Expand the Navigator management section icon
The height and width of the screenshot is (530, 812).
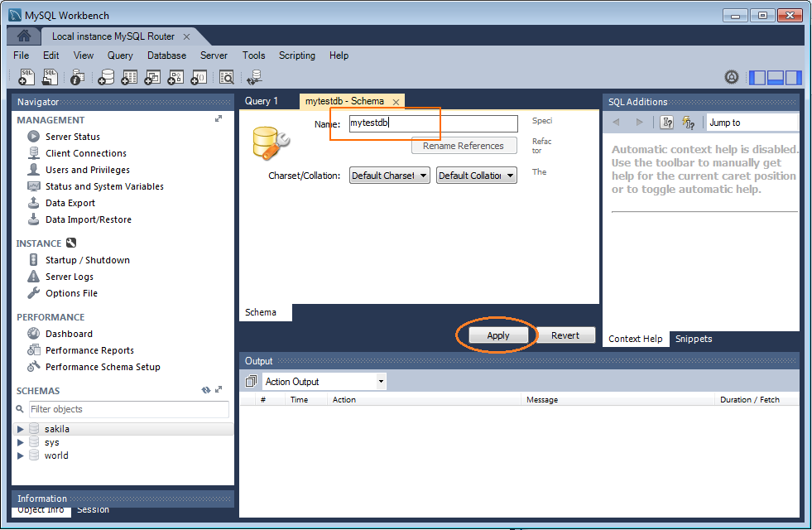pyautogui.click(x=219, y=118)
